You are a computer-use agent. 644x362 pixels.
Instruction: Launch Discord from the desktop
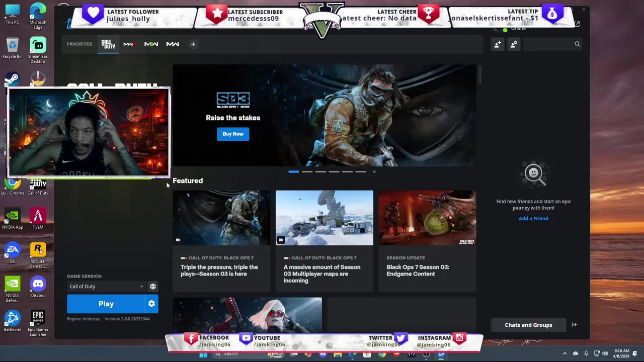pyautogui.click(x=38, y=288)
